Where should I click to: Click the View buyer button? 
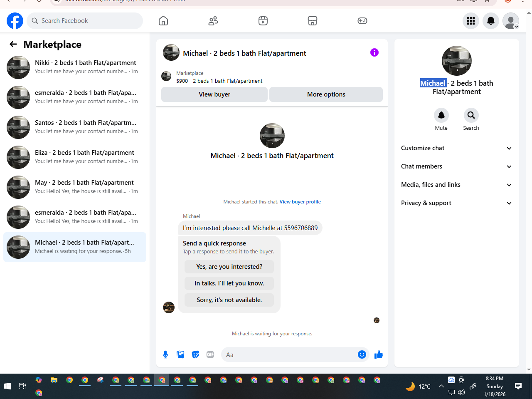[x=214, y=94]
